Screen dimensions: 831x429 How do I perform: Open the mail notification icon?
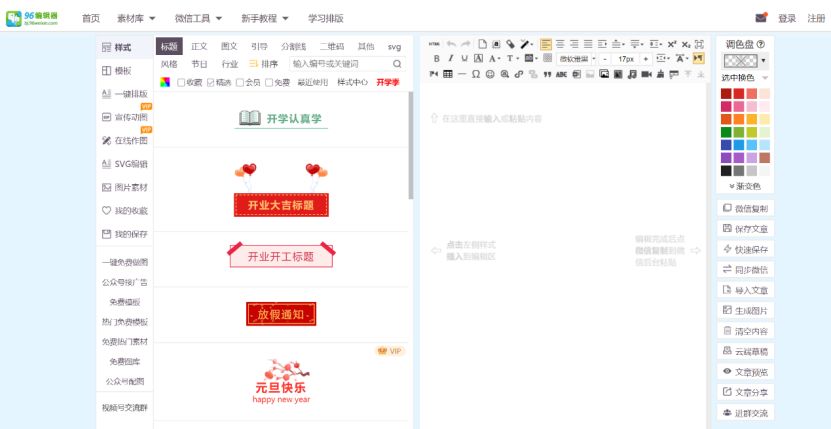(761, 17)
